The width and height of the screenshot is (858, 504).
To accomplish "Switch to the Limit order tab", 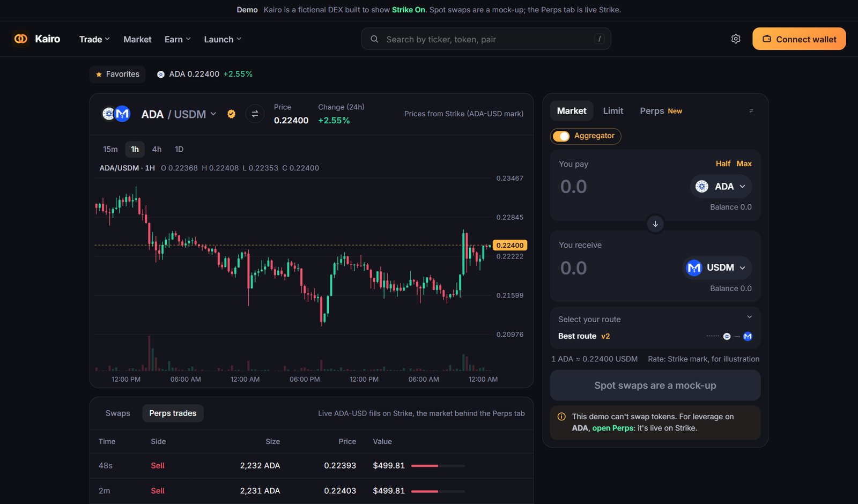I will [613, 111].
